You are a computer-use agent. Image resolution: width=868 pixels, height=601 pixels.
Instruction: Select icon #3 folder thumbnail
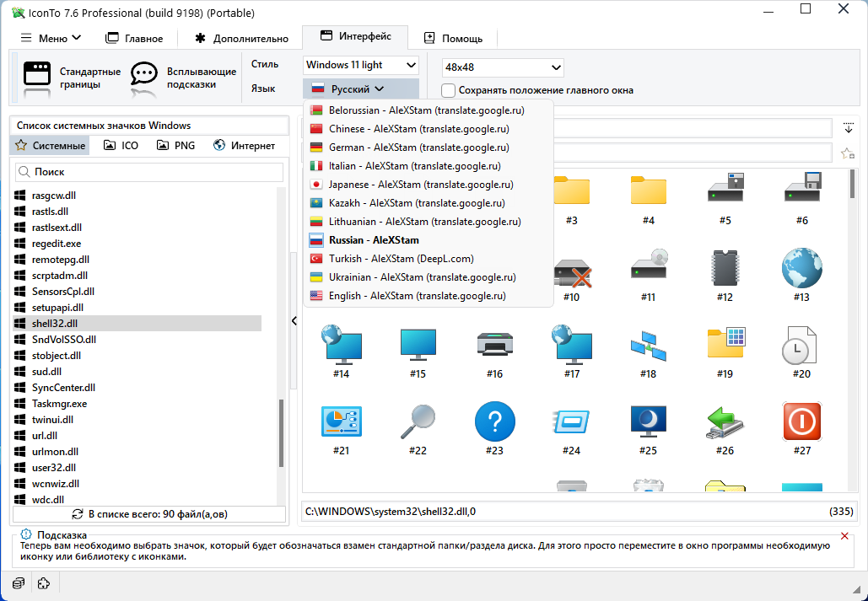click(x=571, y=191)
